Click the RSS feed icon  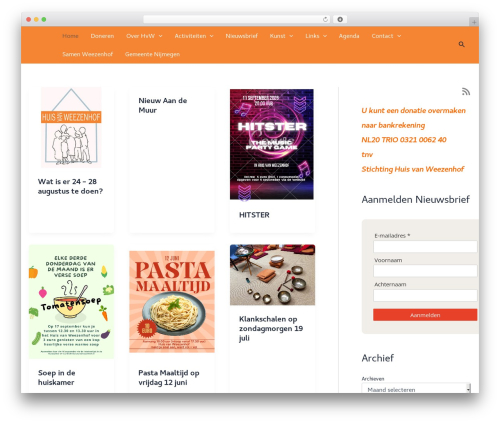click(x=466, y=92)
